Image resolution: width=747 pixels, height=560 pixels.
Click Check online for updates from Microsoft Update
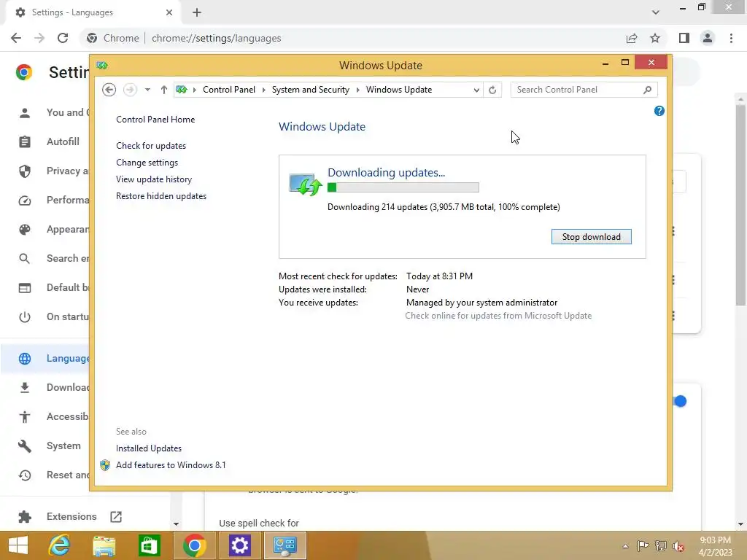tap(498, 316)
